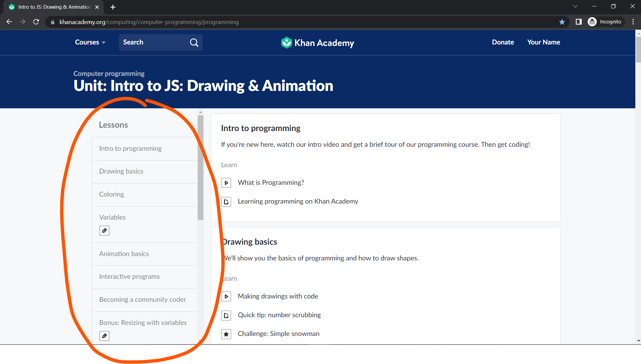Click the play icon beside What is Programming?

226,183
